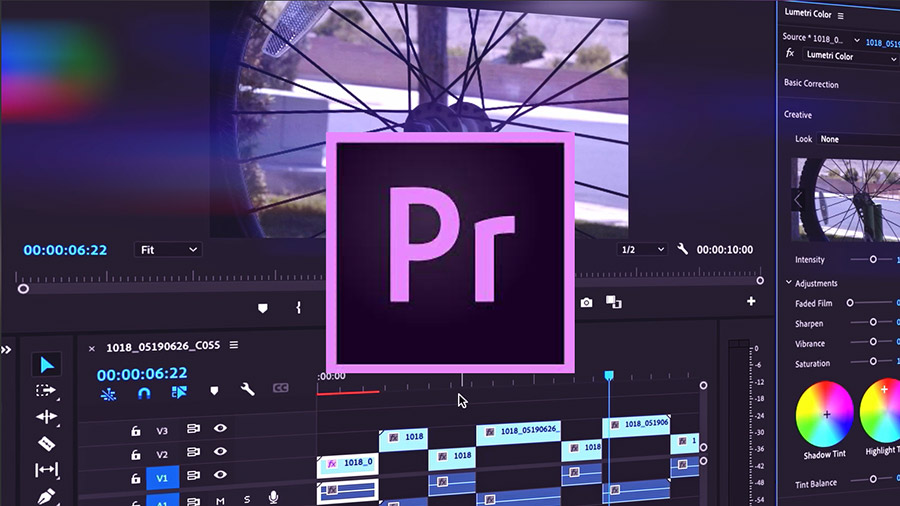
Task: Click the Shadow Tint color wheel
Action: coord(825,414)
